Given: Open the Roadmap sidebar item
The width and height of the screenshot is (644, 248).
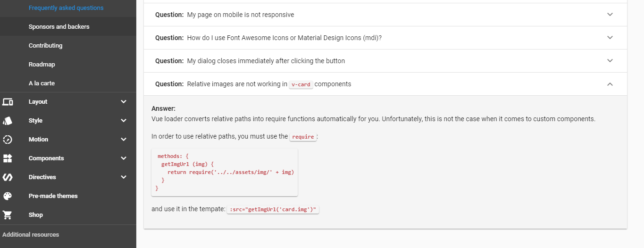Looking at the screenshot, I should click(42, 65).
